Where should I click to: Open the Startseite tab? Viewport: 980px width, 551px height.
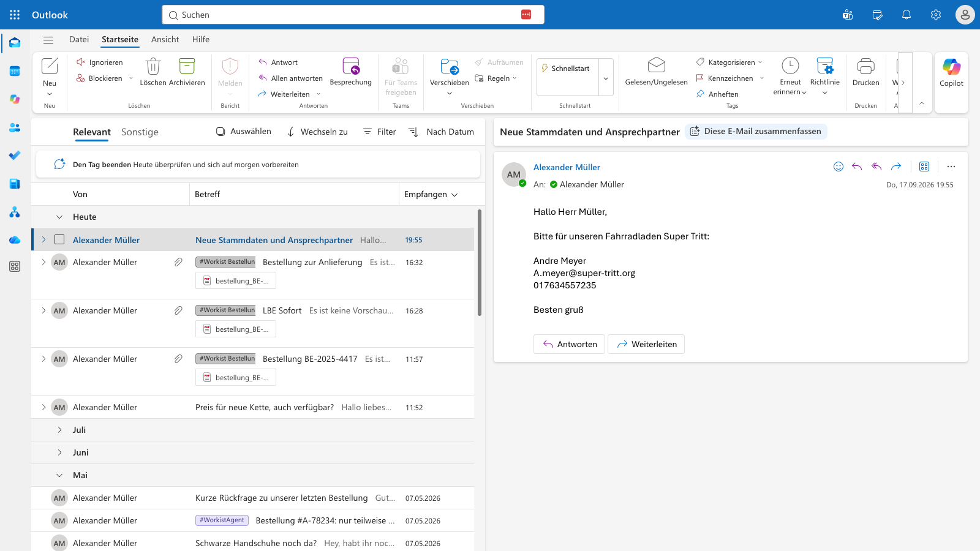tap(120, 39)
